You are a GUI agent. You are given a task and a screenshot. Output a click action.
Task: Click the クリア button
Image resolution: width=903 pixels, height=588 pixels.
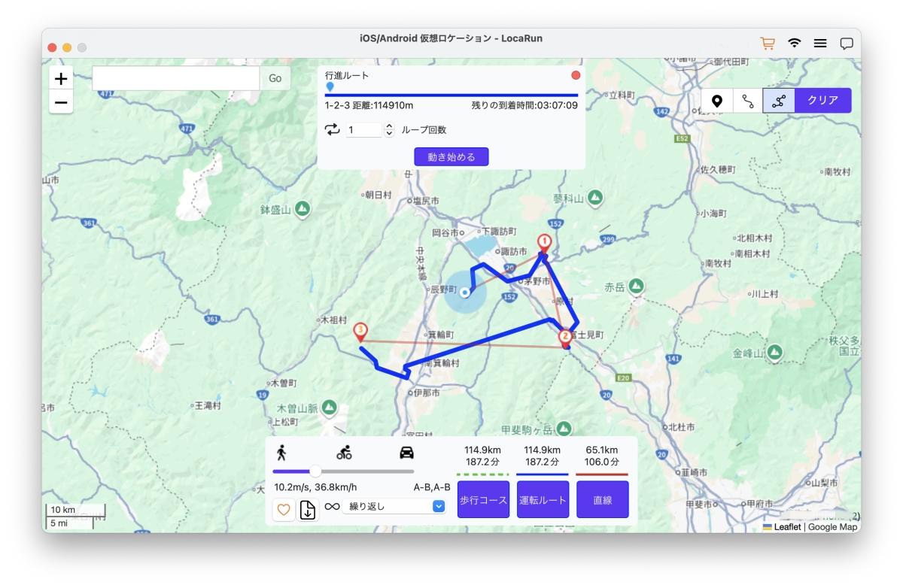pos(822,101)
